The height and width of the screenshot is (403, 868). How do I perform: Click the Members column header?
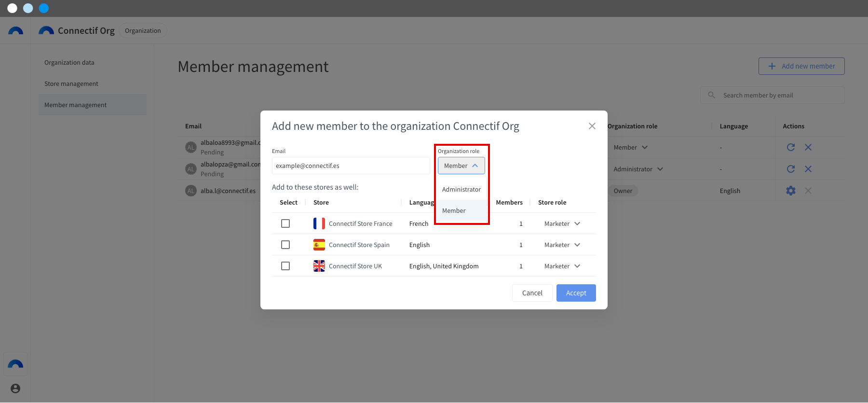[509, 202]
